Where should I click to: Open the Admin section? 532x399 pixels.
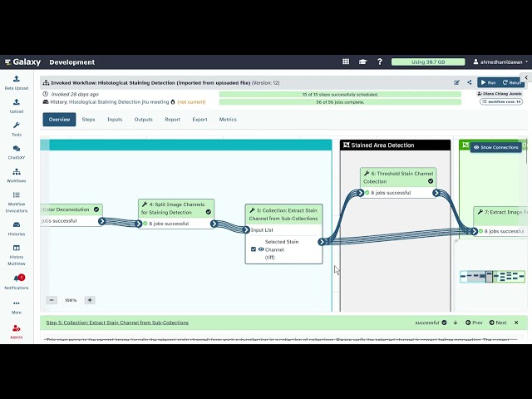[17, 332]
